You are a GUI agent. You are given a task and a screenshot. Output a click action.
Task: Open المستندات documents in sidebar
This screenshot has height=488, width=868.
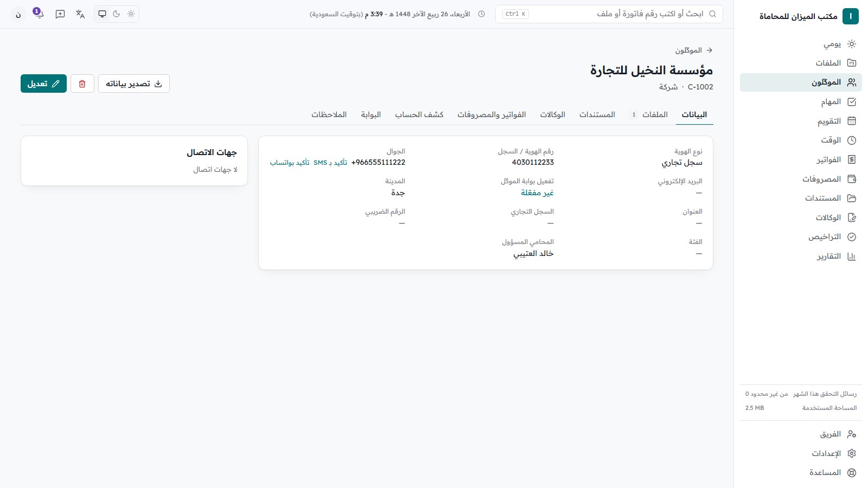[x=801, y=198]
